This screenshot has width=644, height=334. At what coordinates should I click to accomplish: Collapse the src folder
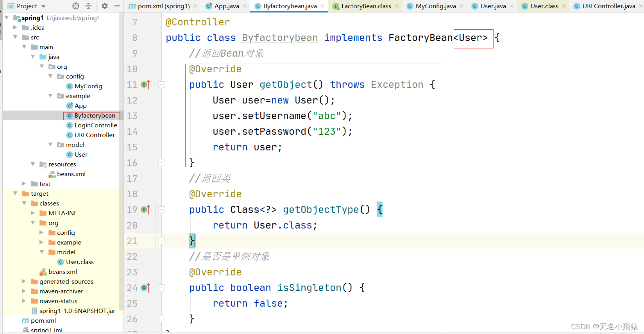click(15, 37)
